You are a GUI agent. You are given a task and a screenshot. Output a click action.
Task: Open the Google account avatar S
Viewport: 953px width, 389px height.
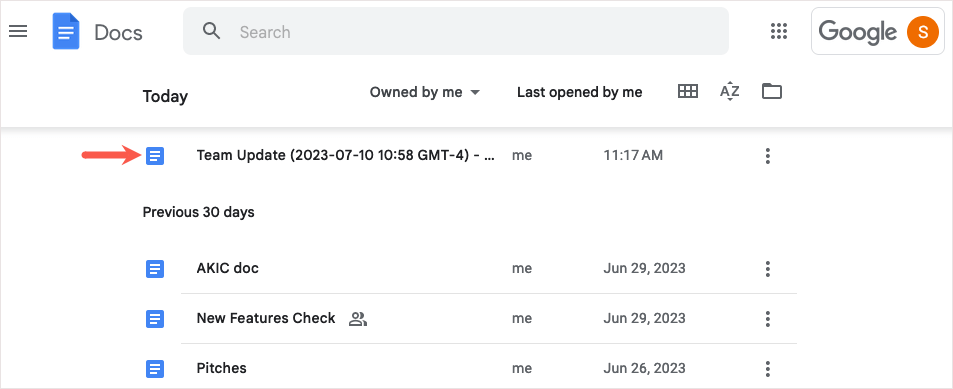click(918, 32)
